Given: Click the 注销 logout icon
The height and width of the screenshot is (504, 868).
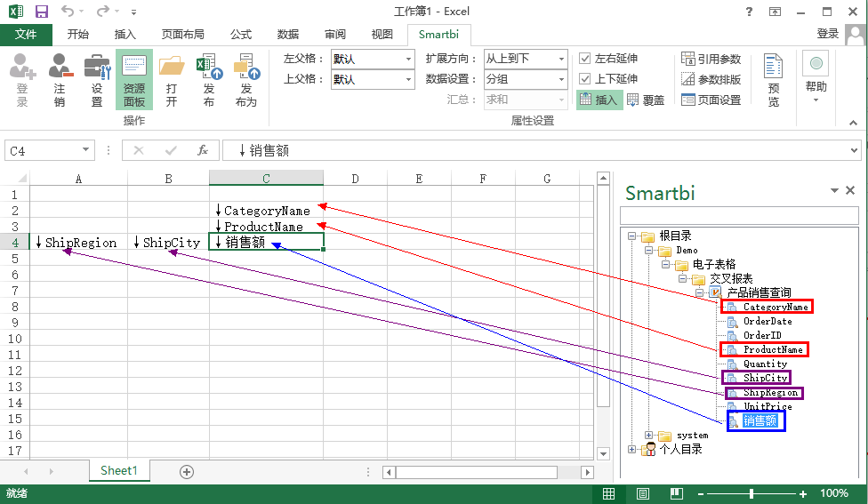Looking at the screenshot, I should pyautogui.click(x=60, y=80).
